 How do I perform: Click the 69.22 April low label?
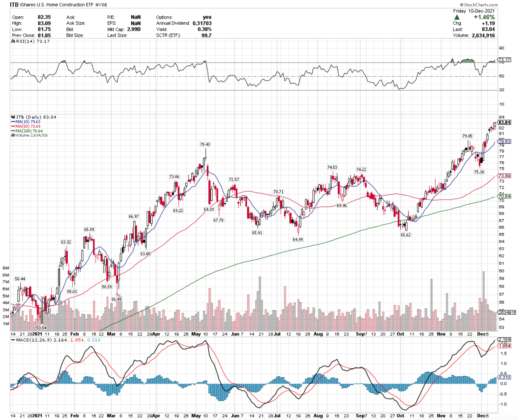coord(178,211)
